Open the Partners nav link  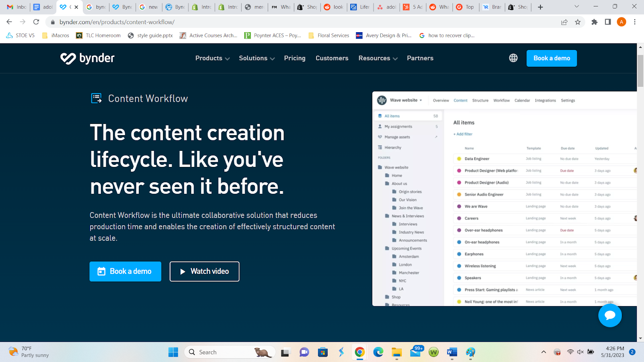[420, 58]
